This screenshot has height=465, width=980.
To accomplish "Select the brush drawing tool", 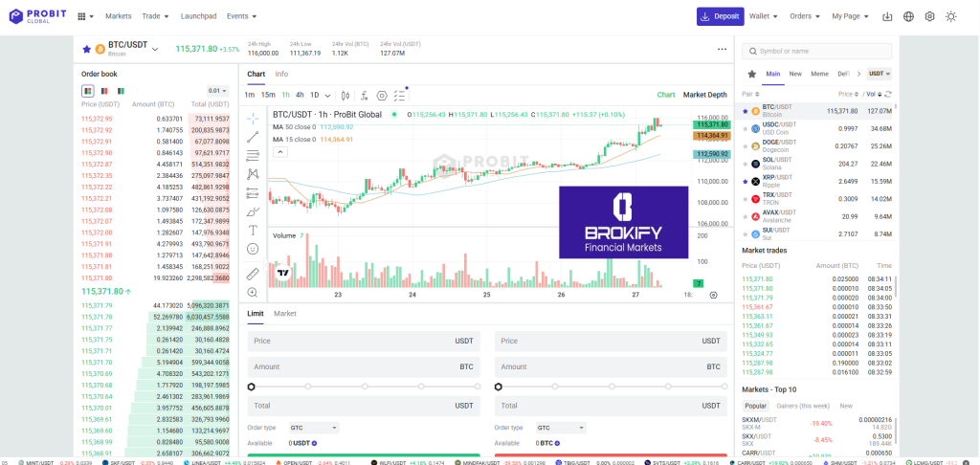I will pyautogui.click(x=253, y=211).
